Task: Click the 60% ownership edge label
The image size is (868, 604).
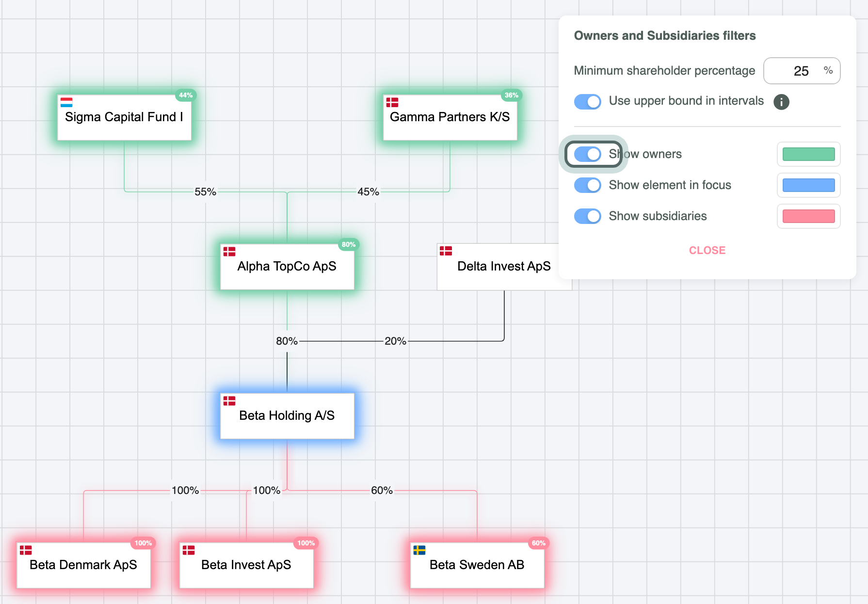Action: pos(382,491)
